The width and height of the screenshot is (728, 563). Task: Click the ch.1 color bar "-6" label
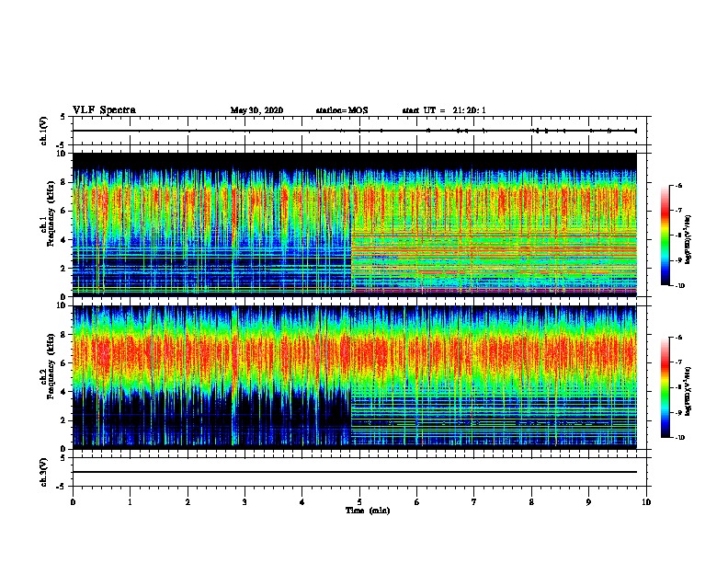pyautogui.click(x=678, y=185)
